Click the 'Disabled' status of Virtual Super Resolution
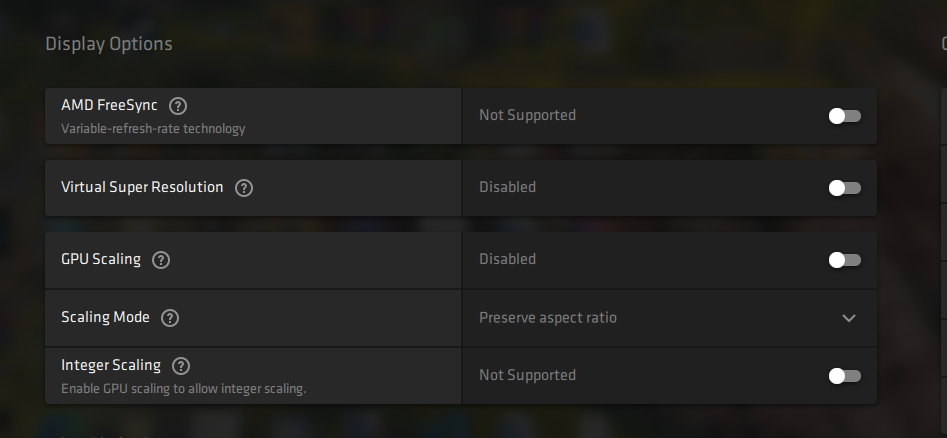Screen dimensions: 947x438 pyautogui.click(x=507, y=187)
